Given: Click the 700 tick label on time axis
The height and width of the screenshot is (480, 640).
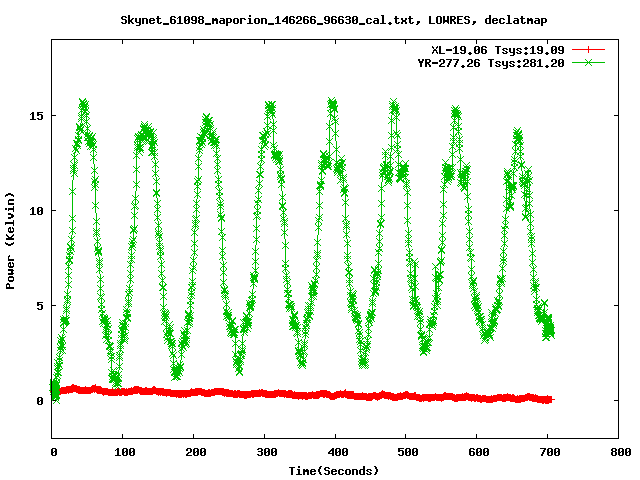Looking at the screenshot, I should (x=548, y=452).
